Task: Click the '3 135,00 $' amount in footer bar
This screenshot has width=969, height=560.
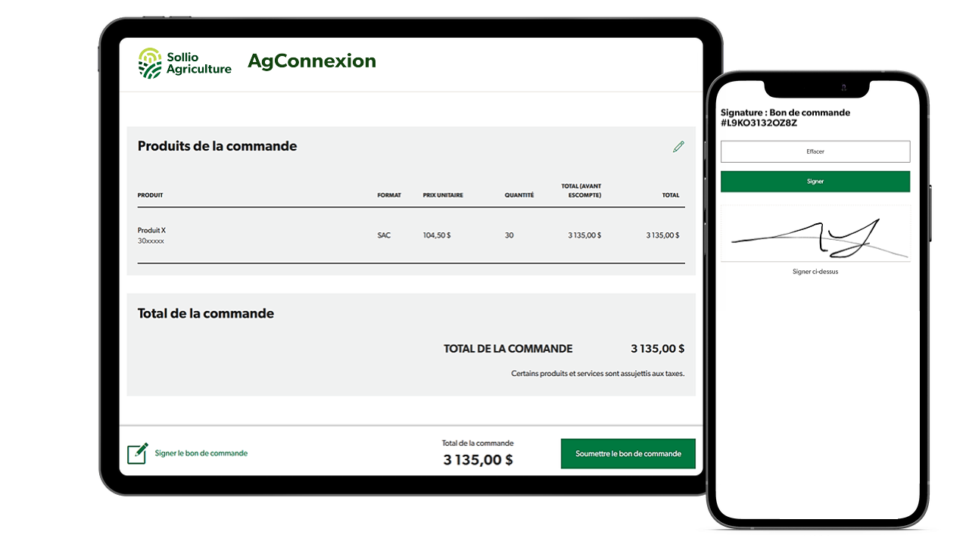Action: (x=478, y=459)
